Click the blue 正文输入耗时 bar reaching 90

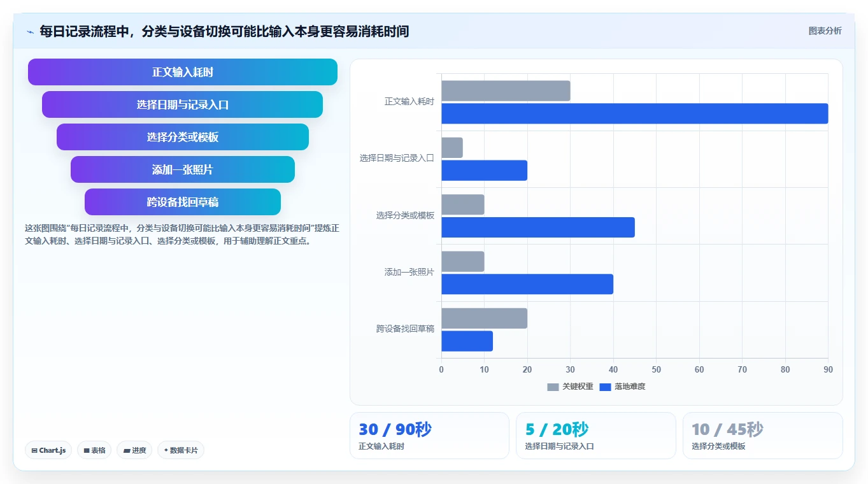(634, 113)
